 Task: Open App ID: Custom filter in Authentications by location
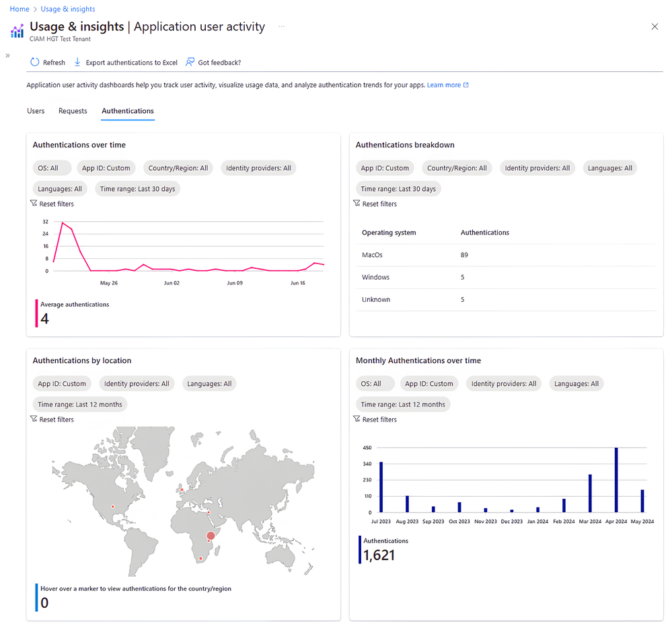[62, 384]
